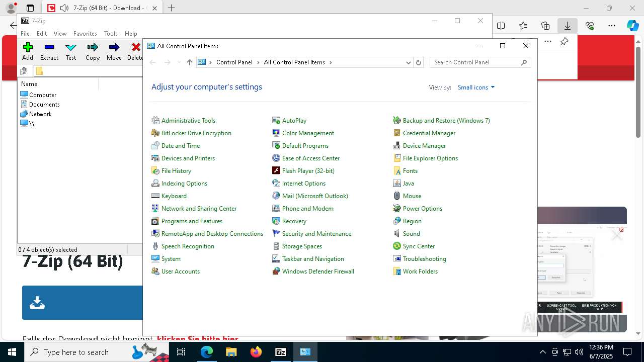Open the Tools menu in 7-Zip
Screen dimensions: 644x362
coord(111,34)
